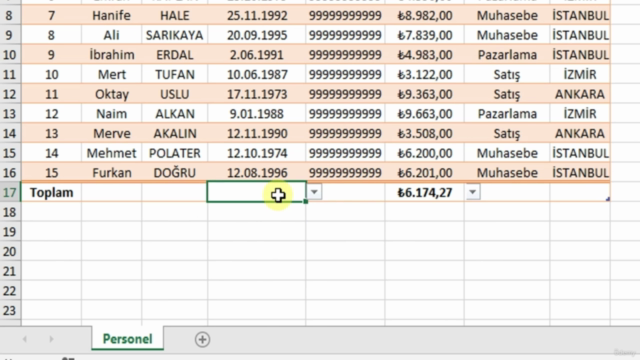Select salary cell ₺3.508,00
This screenshot has height=360, width=640.
[x=424, y=133]
